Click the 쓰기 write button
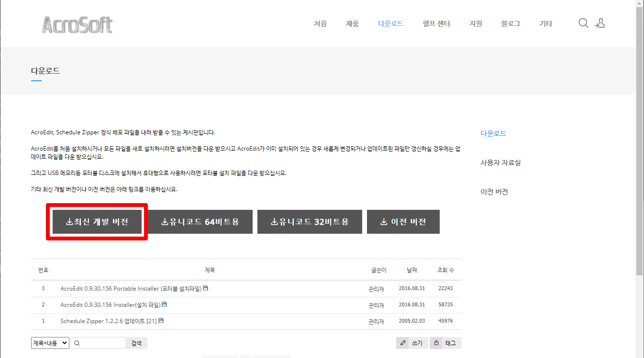Image resolution: width=644 pixels, height=358 pixels. click(x=412, y=343)
